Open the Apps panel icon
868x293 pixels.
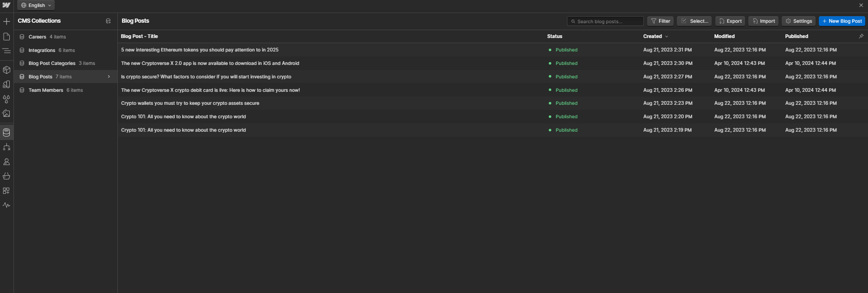pos(6,191)
